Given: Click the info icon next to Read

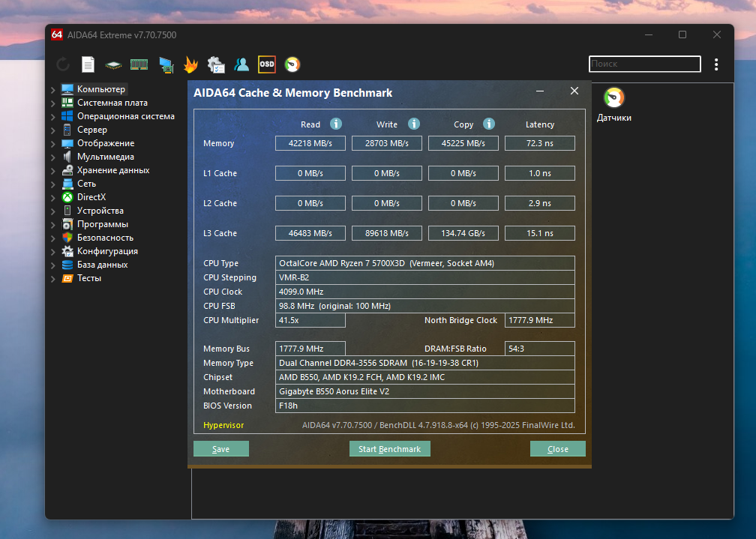Looking at the screenshot, I should pos(336,124).
